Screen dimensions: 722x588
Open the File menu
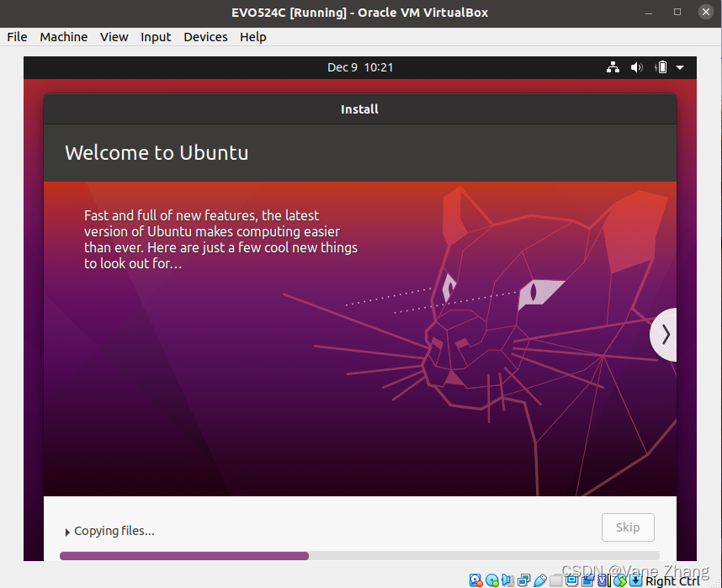(17, 37)
